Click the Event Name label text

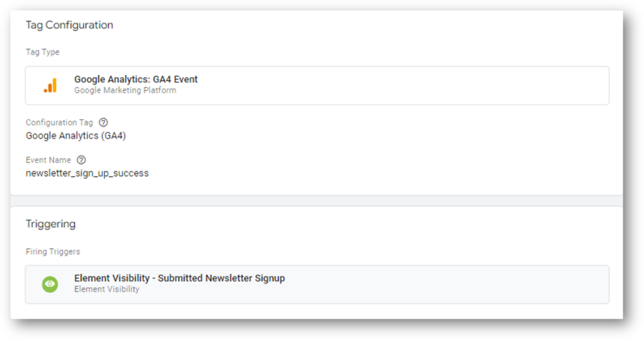[48, 160]
